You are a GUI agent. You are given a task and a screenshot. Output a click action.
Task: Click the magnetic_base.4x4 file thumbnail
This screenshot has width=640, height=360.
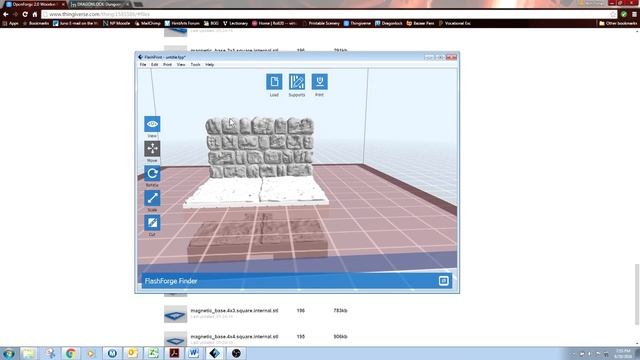(176, 340)
